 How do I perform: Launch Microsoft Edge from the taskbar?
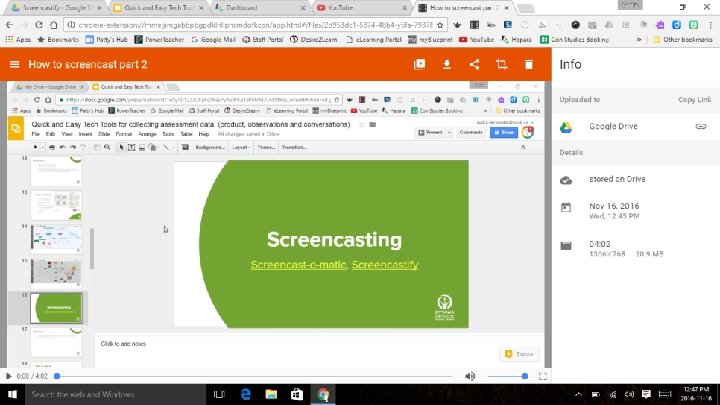246,394
